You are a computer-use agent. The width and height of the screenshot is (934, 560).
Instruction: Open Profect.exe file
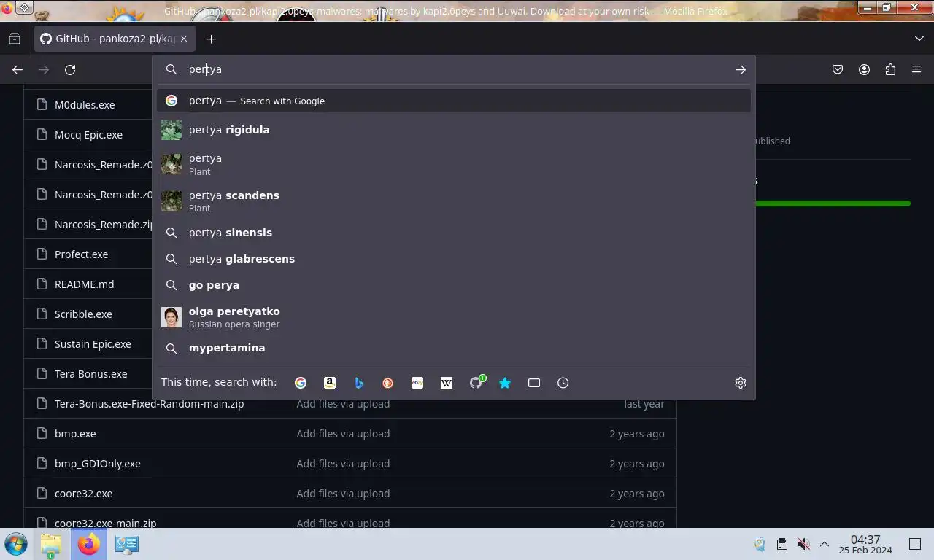[81, 254]
